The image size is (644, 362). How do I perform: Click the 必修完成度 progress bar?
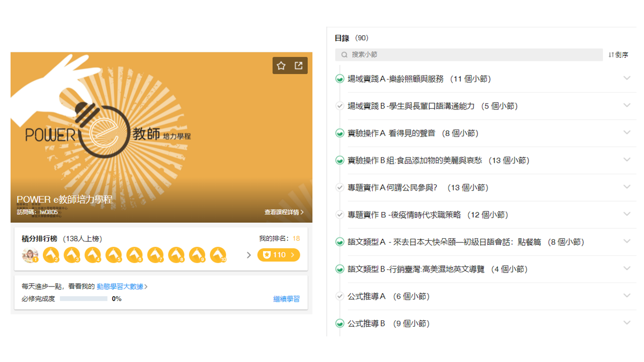click(x=84, y=299)
